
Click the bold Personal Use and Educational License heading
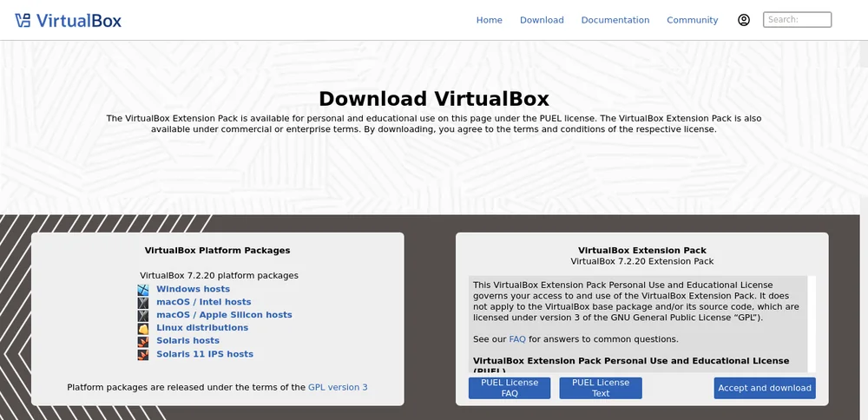631,364
